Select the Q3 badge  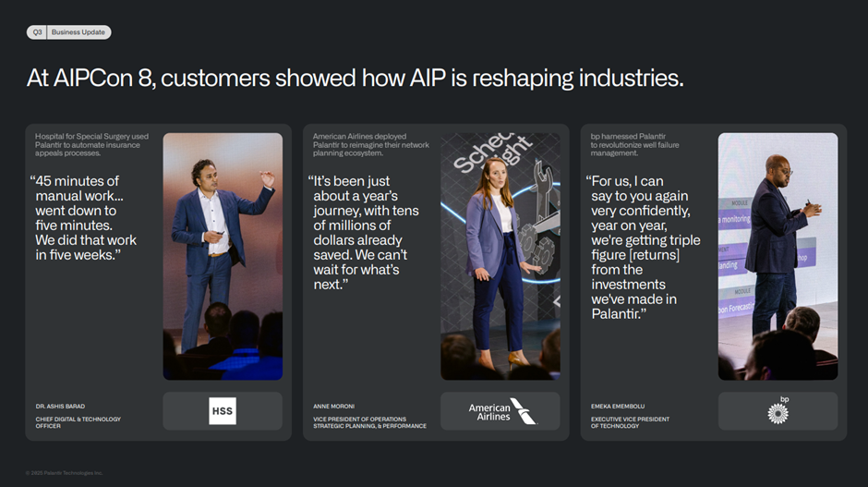pyautogui.click(x=37, y=32)
